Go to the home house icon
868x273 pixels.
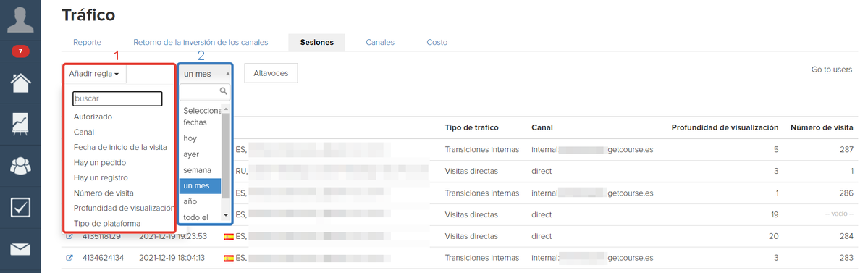click(20, 83)
